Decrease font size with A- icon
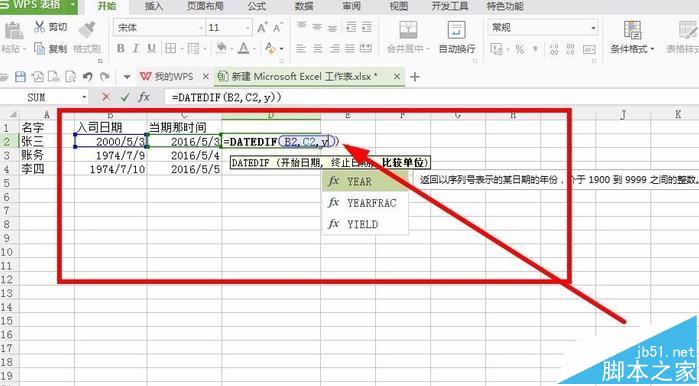 [278, 28]
